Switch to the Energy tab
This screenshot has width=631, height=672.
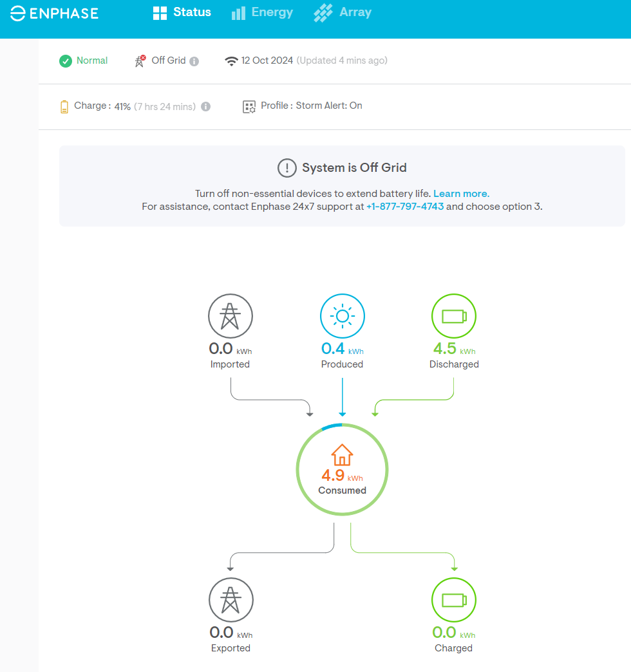(x=262, y=13)
